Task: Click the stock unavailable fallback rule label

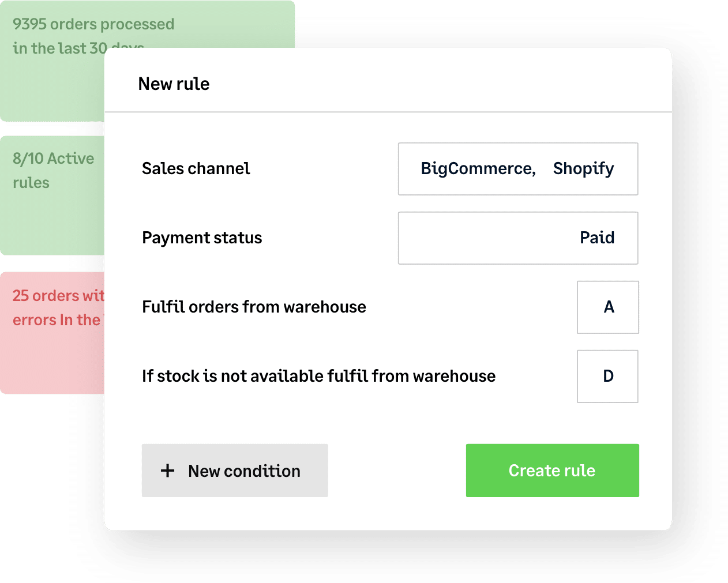Action: [318, 376]
